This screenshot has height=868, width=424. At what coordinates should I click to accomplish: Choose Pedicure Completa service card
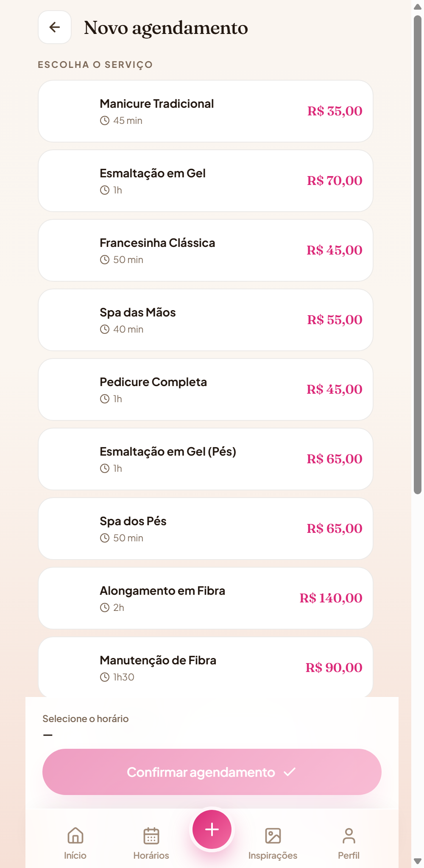pos(206,389)
